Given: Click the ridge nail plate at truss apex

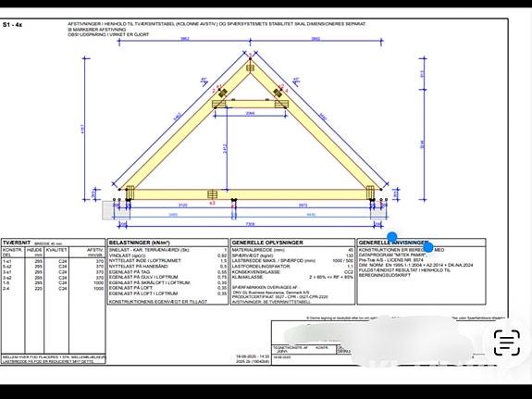Looking at the screenshot, I should click(x=250, y=68).
